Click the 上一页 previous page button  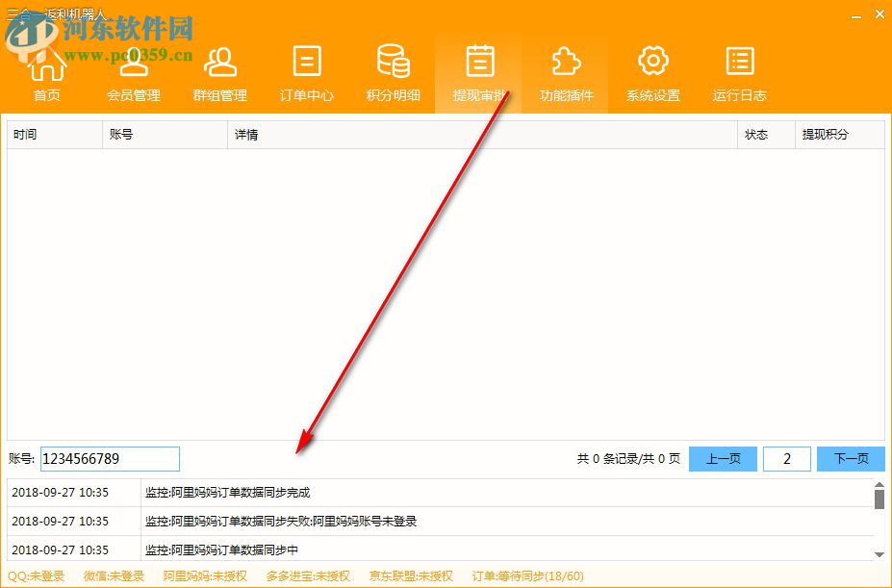(x=723, y=459)
